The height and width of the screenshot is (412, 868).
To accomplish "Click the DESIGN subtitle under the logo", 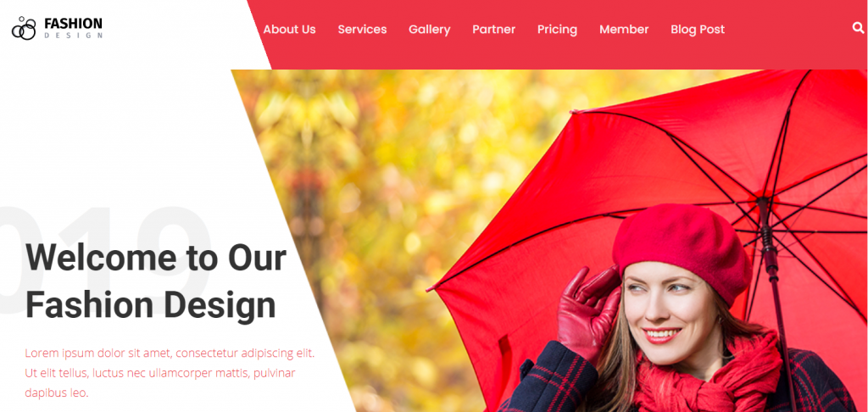I will (73, 36).
